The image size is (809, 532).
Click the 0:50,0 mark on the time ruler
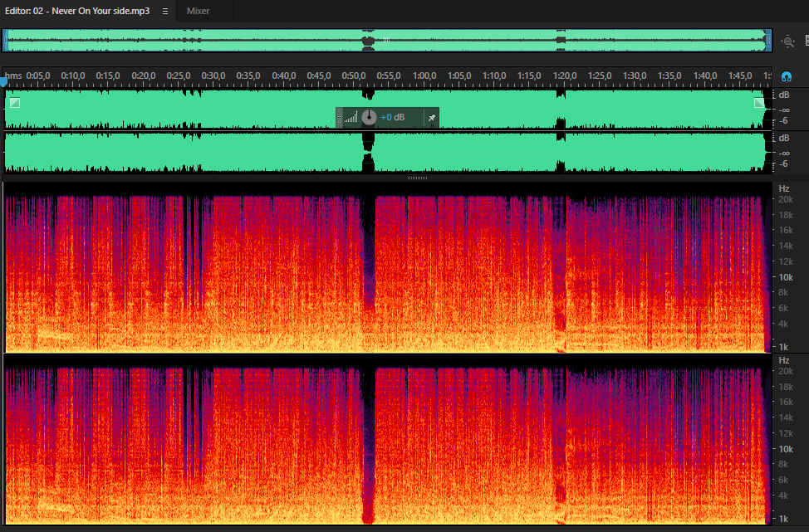tap(354, 76)
